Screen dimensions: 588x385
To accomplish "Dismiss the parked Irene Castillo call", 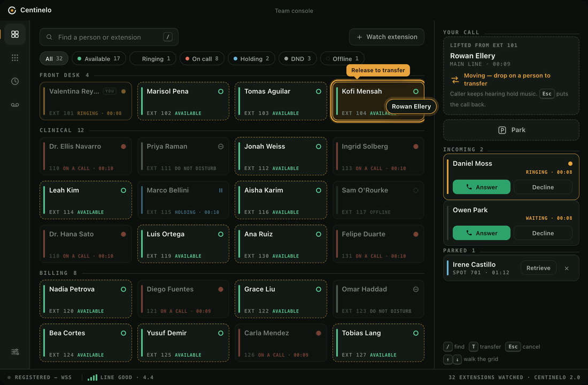I will (x=567, y=268).
